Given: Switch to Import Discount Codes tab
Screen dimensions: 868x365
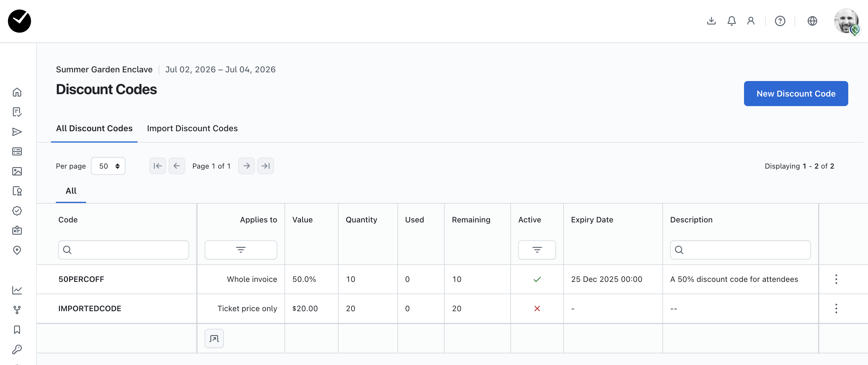Looking at the screenshot, I should coord(192,129).
